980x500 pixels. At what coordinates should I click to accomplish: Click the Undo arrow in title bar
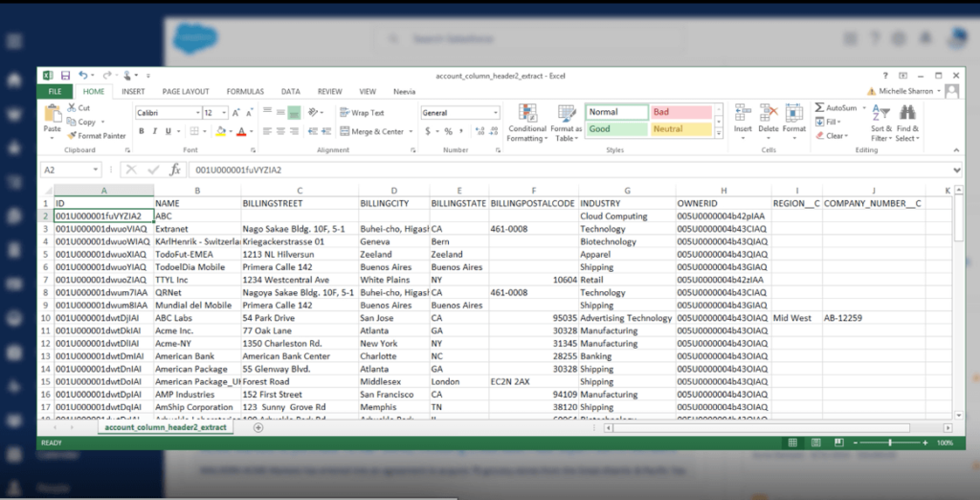pyautogui.click(x=83, y=76)
